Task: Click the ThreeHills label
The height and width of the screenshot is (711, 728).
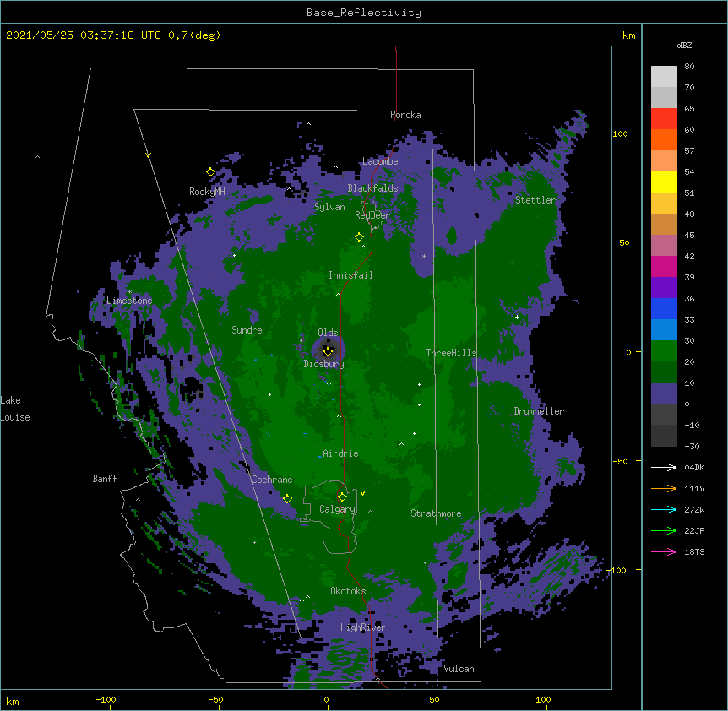Action: 452,353
